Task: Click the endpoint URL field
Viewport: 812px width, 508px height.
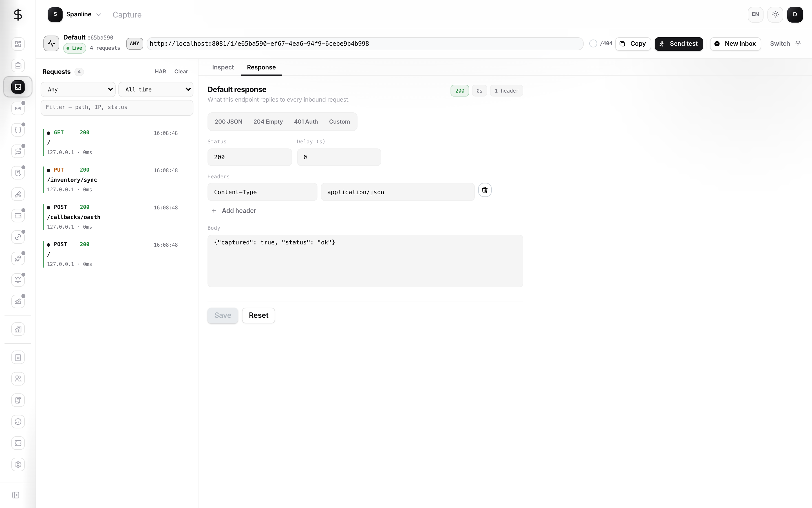Action: (x=365, y=44)
